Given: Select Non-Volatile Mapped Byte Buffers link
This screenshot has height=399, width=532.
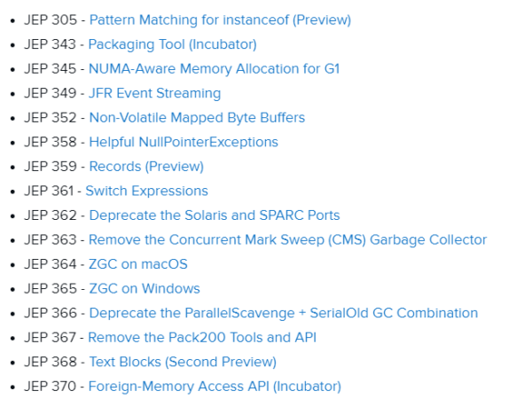Looking at the screenshot, I should point(197,118).
